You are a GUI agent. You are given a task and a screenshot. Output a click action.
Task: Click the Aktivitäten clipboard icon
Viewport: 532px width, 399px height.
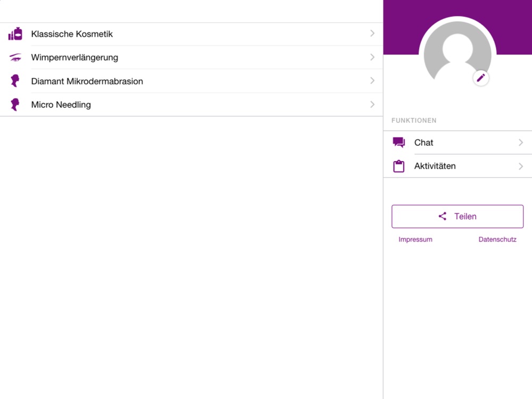398,166
